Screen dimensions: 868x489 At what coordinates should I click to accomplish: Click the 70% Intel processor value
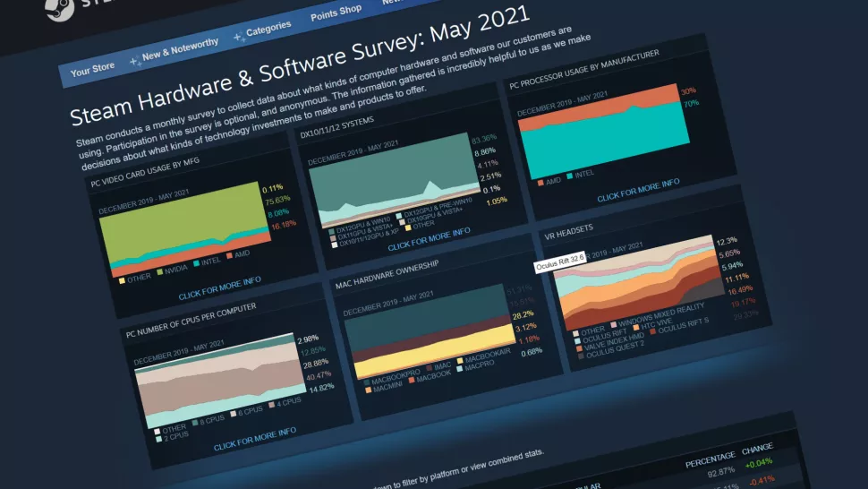click(692, 104)
